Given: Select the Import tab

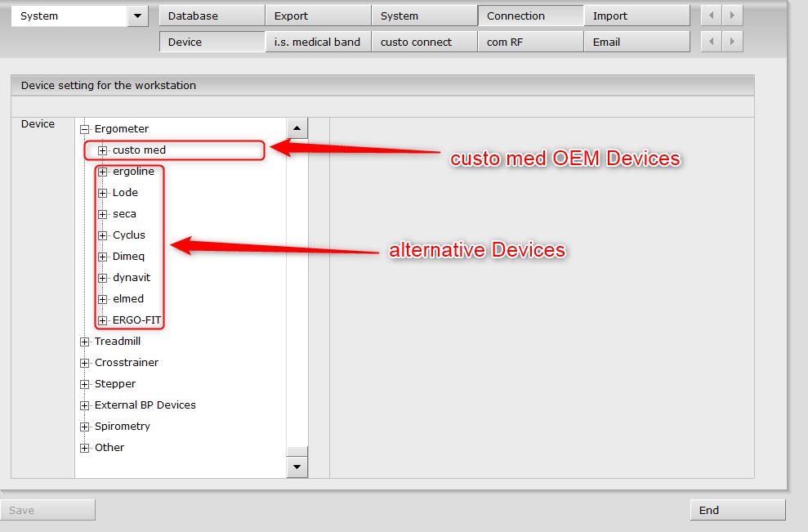Looking at the screenshot, I should pyautogui.click(x=637, y=16).
